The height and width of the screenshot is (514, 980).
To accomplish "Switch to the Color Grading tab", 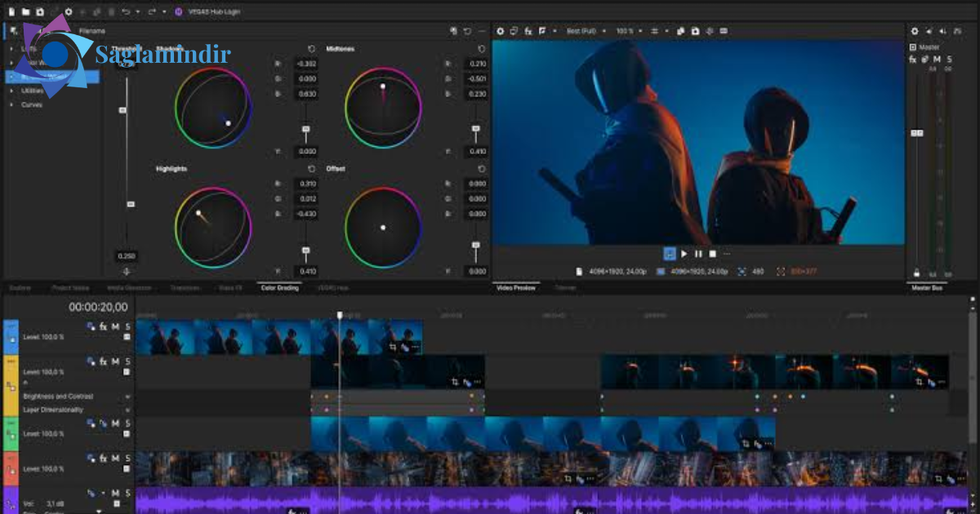I will tap(278, 288).
